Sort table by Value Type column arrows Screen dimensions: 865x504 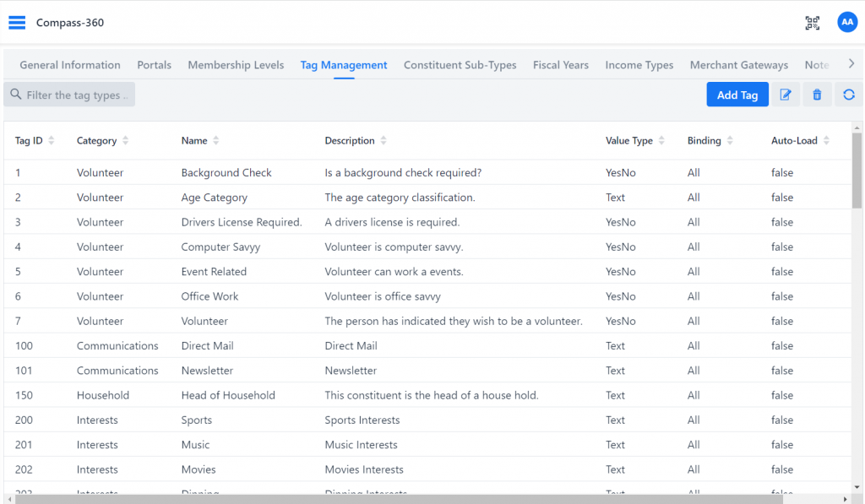(x=661, y=140)
